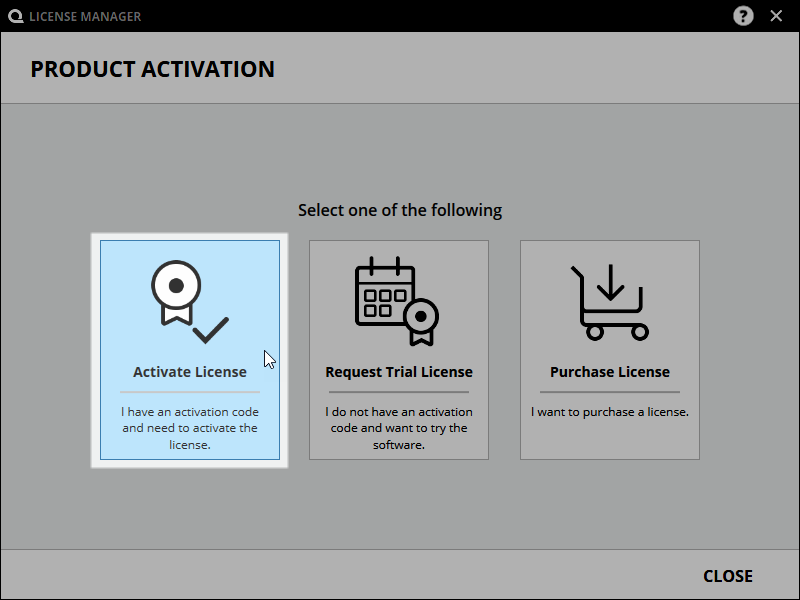
Task: Choose the Request Trial License heading
Action: [399, 372]
